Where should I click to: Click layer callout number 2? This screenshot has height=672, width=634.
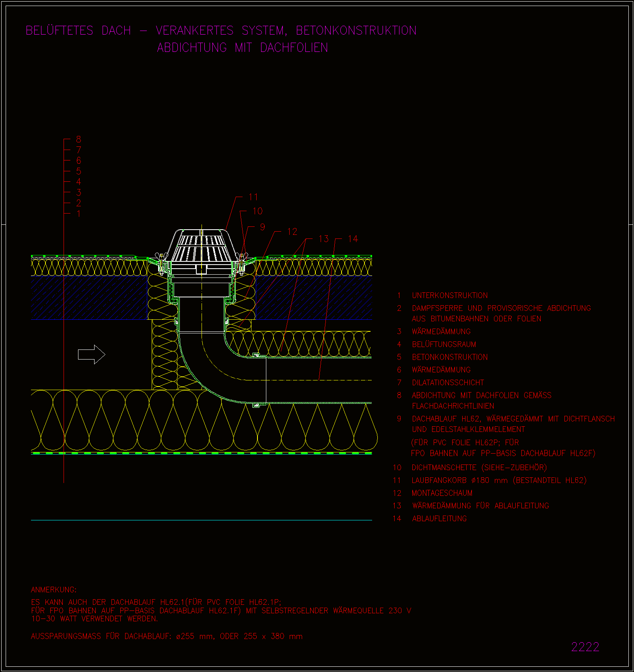click(78, 203)
